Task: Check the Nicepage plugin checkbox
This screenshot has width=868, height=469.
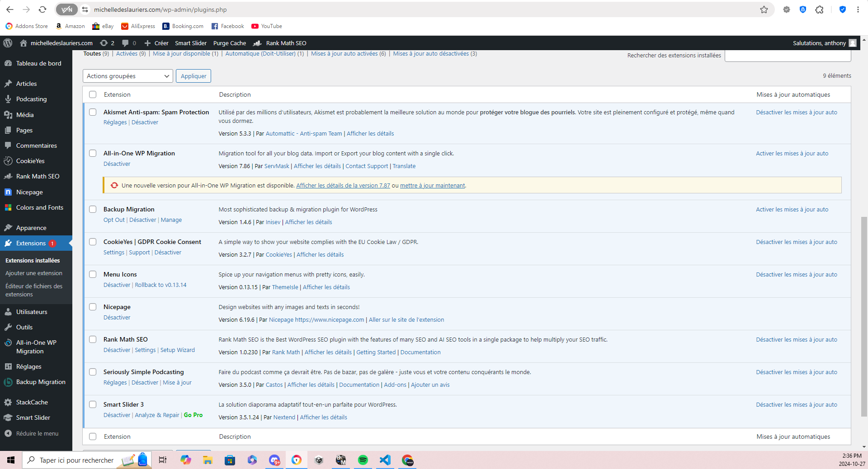Action: pos(93,307)
